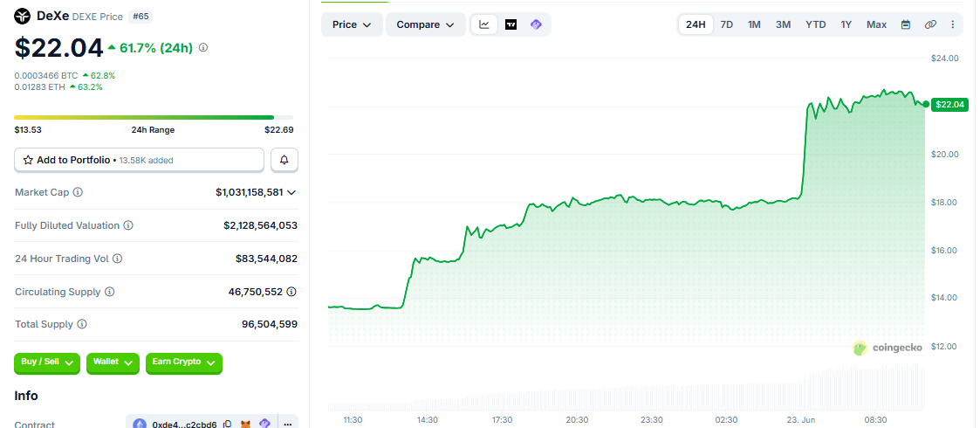The height and width of the screenshot is (428, 980).
Task: Open the Compare dropdown
Action: [426, 24]
